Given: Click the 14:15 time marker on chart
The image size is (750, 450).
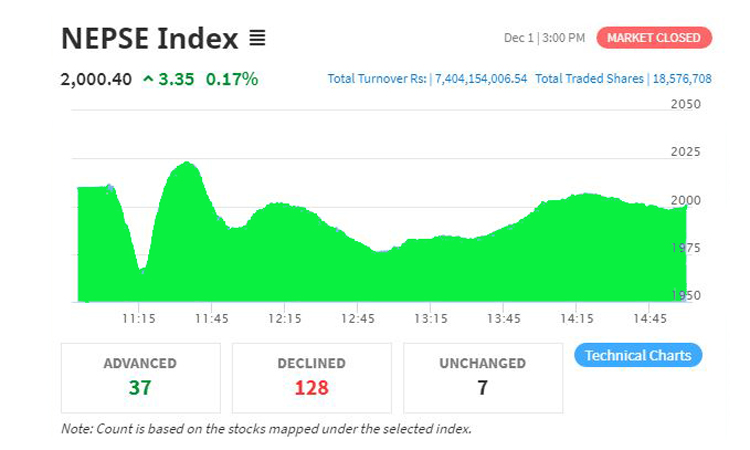Looking at the screenshot, I should (577, 318).
